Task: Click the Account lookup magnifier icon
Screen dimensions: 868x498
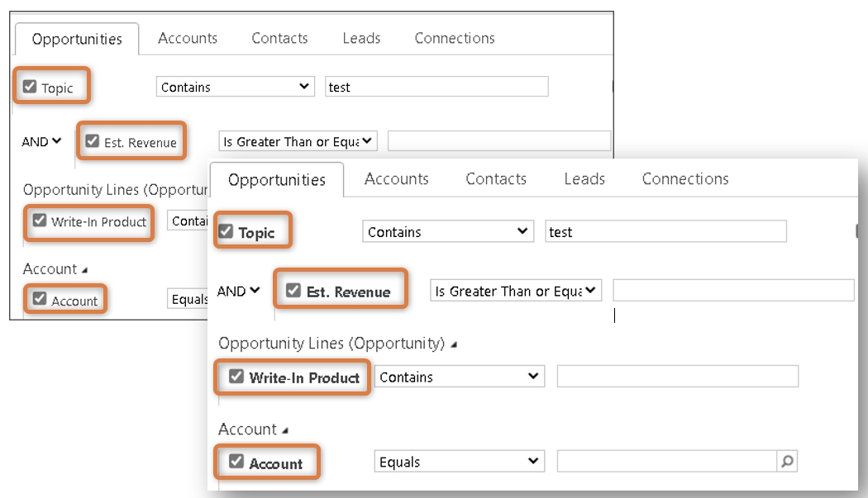Action: pyautogui.click(x=787, y=462)
